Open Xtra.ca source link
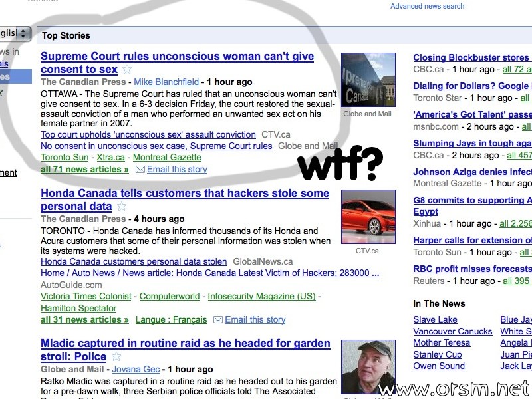This screenshot has width=532, height=399. [x=110, y=158]
